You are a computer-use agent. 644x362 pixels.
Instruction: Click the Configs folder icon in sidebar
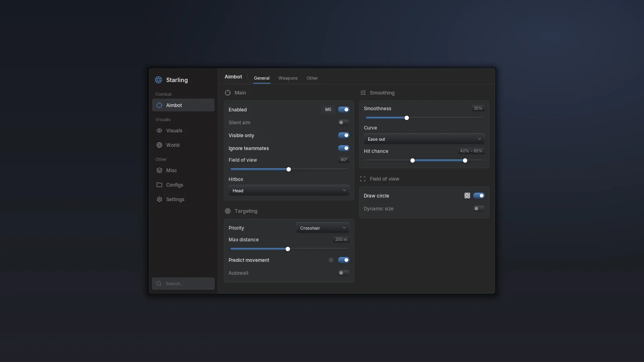pyautogui.click(x=159, y=185)
